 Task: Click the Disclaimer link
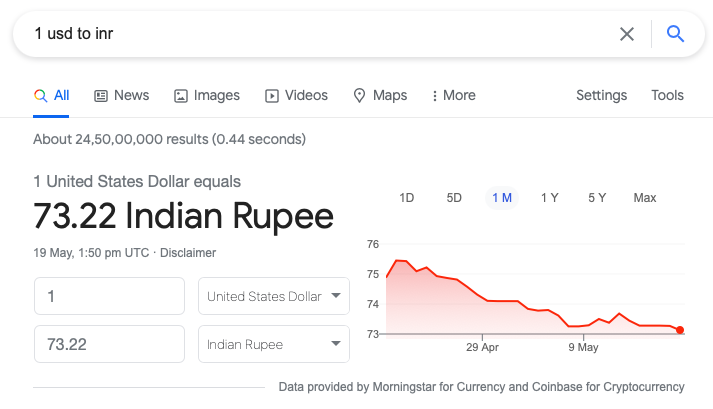pyautogui.click(x=188, y=253)
